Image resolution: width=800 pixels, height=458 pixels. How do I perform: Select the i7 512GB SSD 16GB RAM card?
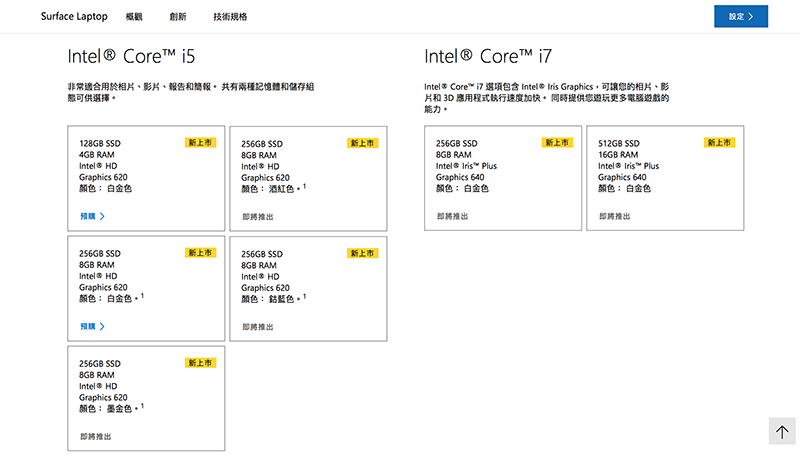pyautogui.click(x=665, y=179)
